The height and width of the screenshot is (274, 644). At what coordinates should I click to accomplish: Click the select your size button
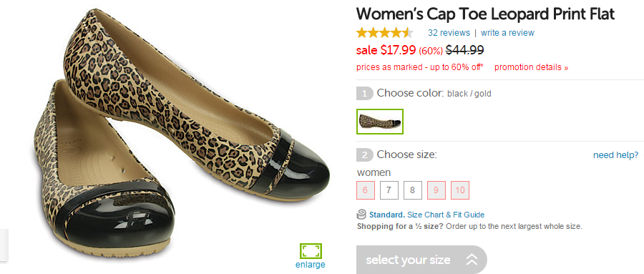(421, 260)
